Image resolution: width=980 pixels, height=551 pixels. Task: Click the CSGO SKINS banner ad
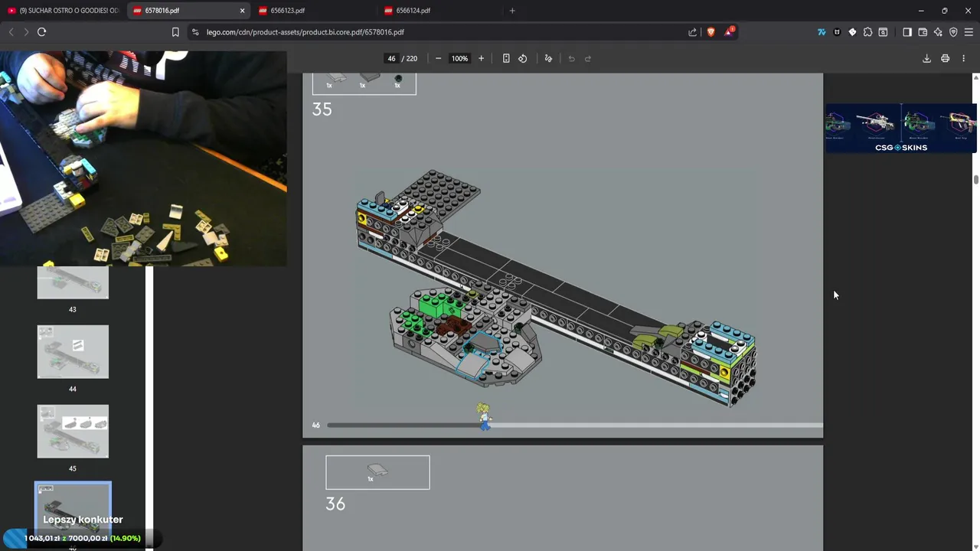[901, 128]
